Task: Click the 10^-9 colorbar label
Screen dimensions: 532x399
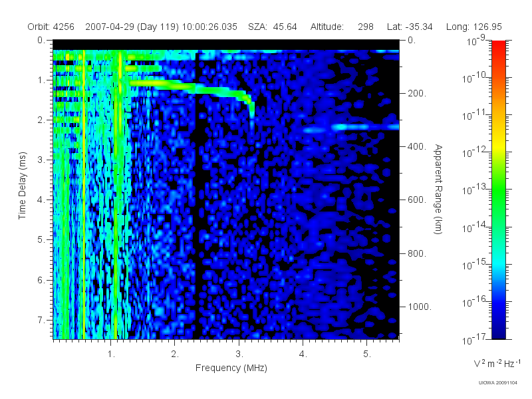Action: point(476,41)
